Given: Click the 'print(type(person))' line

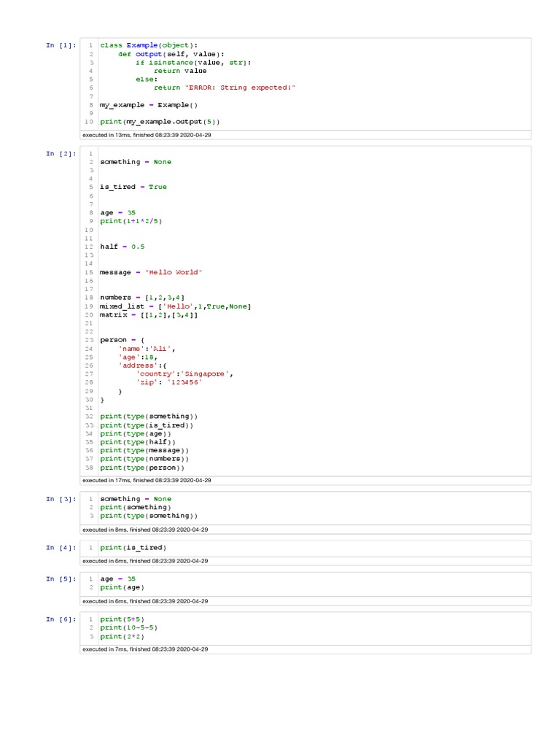Looking at the screenshot, I should tap(142, 468).
